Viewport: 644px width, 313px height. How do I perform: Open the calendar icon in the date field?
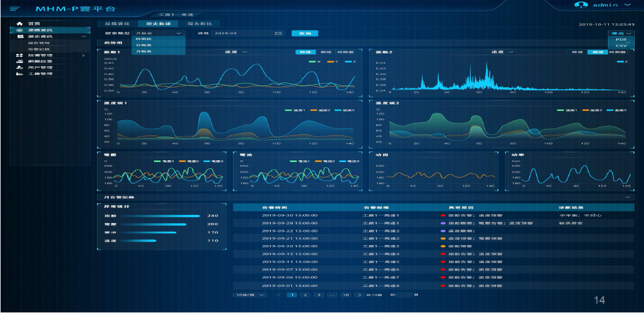point(278,34)
